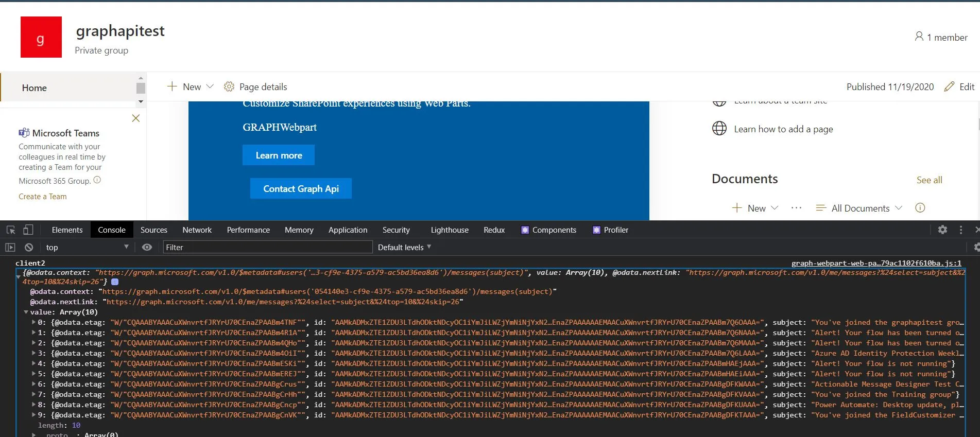Dismiss the Microsoft Teams promo panel
The width and height of the screenshot is (980, 437).
tap(136, 118)
